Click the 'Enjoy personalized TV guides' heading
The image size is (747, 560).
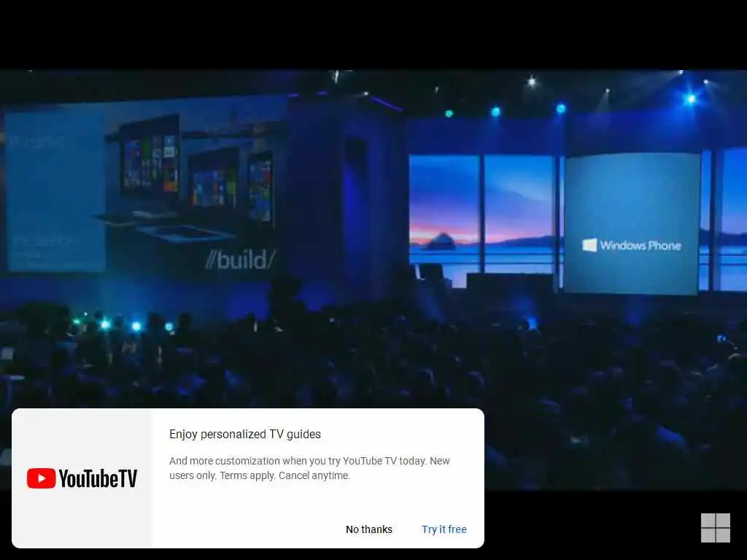(245, 434)
